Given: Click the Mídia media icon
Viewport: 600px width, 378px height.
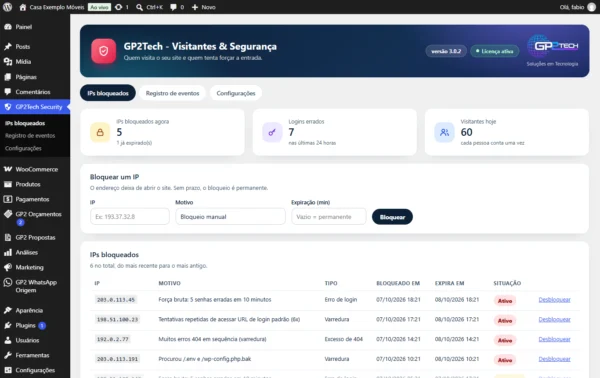Looking at the screenshot, I should tap(8, 62).
